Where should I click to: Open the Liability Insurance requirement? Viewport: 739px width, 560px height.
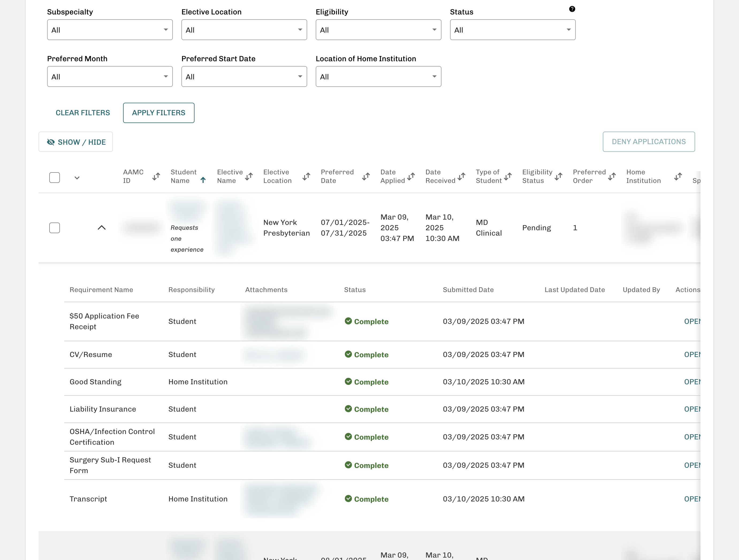pos(692,409)
